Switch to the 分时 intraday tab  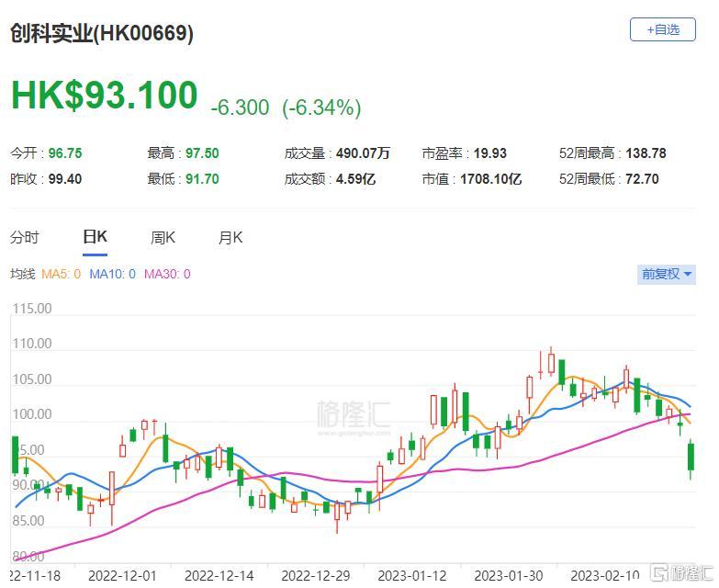(x=25, y=238)
